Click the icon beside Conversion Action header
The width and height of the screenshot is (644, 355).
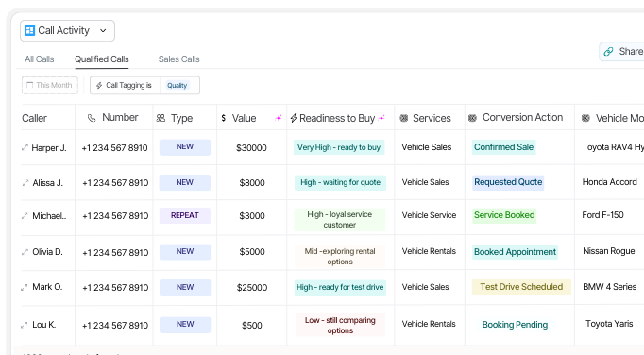click(472, 118)
